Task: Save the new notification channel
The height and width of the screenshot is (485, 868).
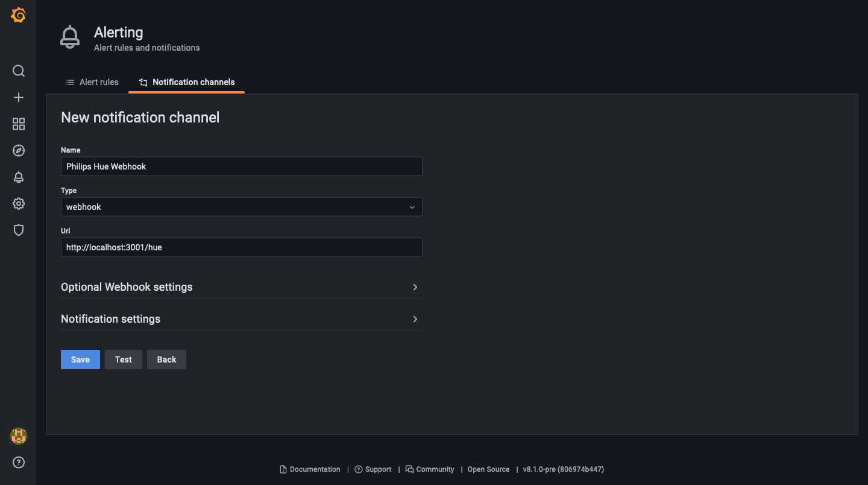Action: (80, 360)
